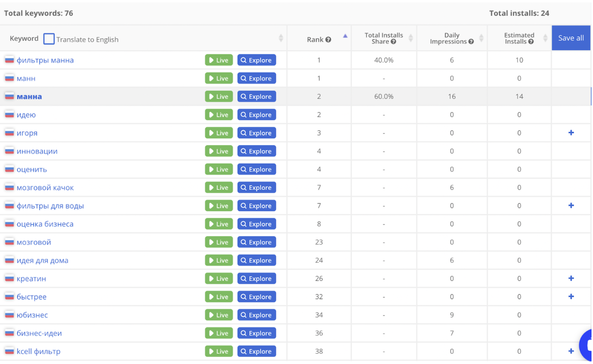Image resolution: width=593 pixels, height=364 pixels.
Task: Click the Save all button
Action: 571,38
